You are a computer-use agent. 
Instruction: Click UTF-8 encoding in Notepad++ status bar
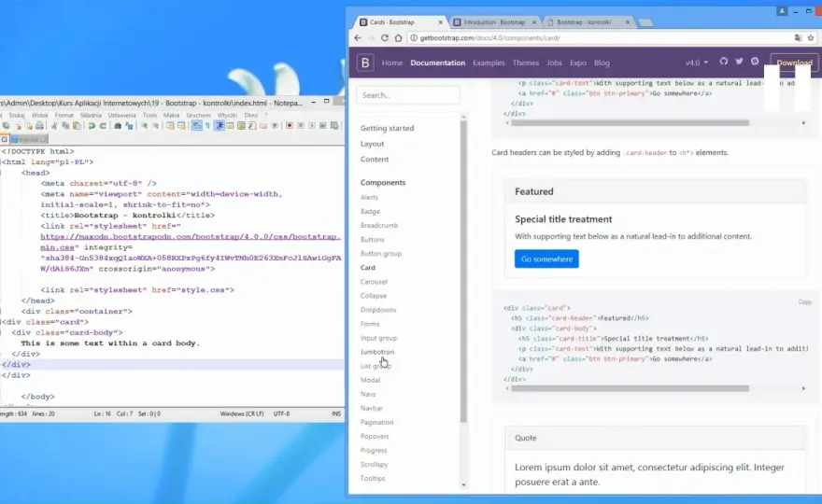[x=281, y=413]
